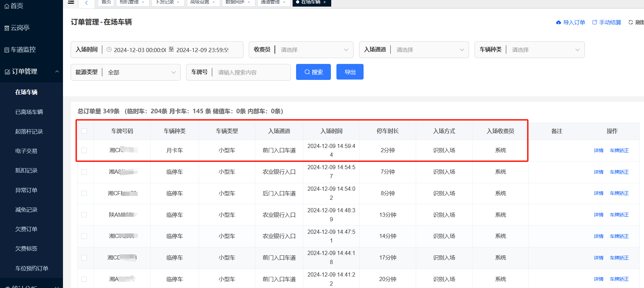The image size is (644, 288).
Task: Check the row with 7分钟 parking duration
Action: (x=84, y=172)
